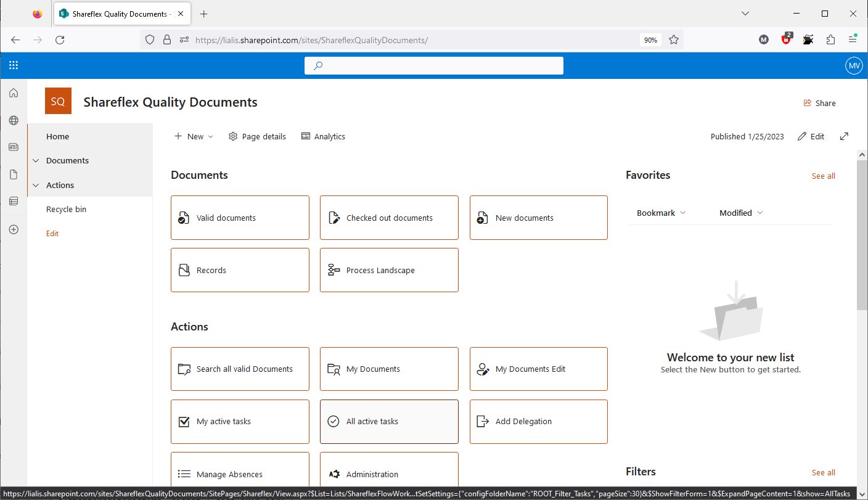Open the Valid documents tile

point(240,218)
